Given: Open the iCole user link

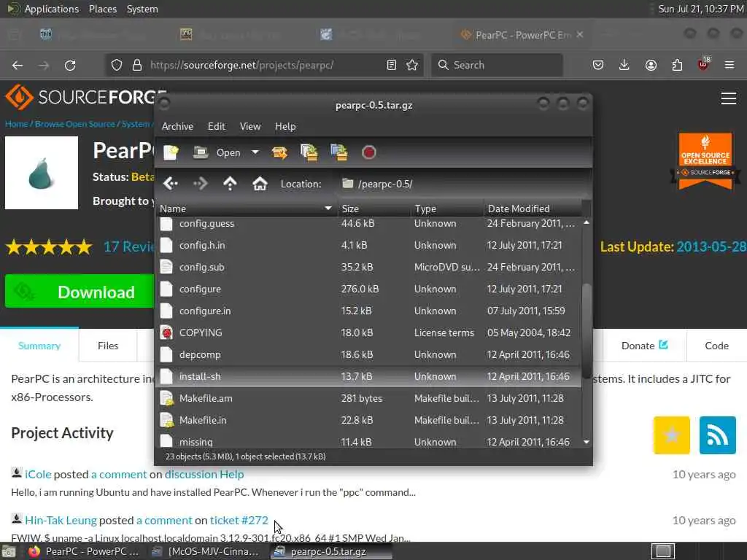Looking at the screenshot, I should [38, 474].
